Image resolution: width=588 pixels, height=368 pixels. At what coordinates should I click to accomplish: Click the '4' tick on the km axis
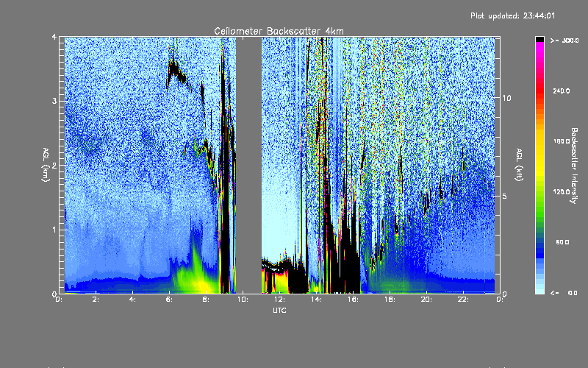pyautogui.click(x=54, y=37)
